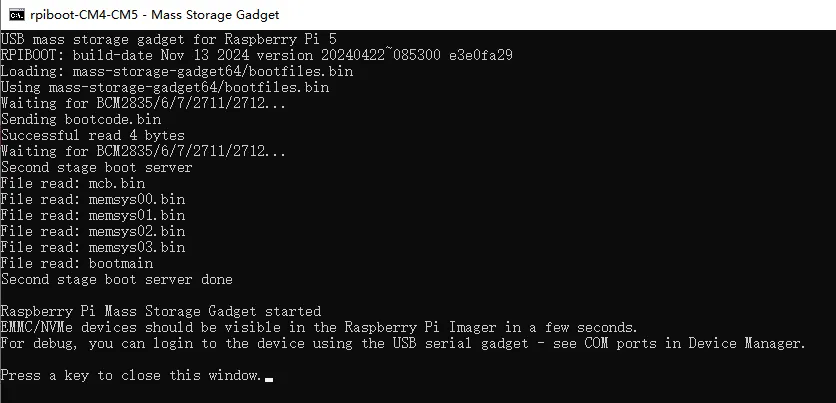The height and width of the screenshot is (403, 836).
Task: Click the "Loading: mass-storage-gadget64/bootfiles.bin" line
Action: tap(176, 71)
